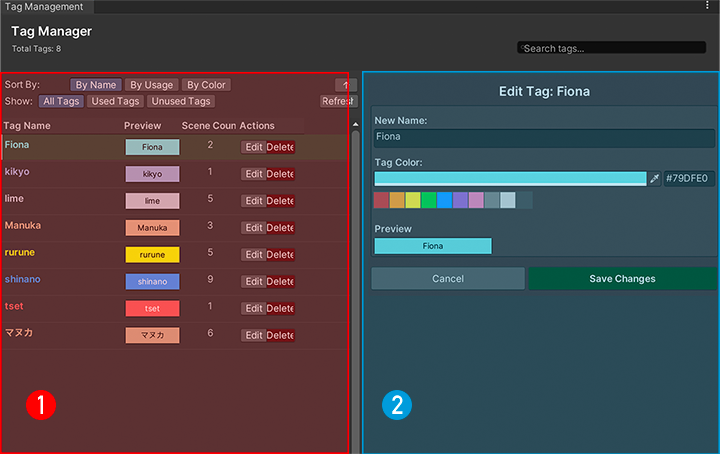
Task: Click the Scene Count column header
Action: 208,126
